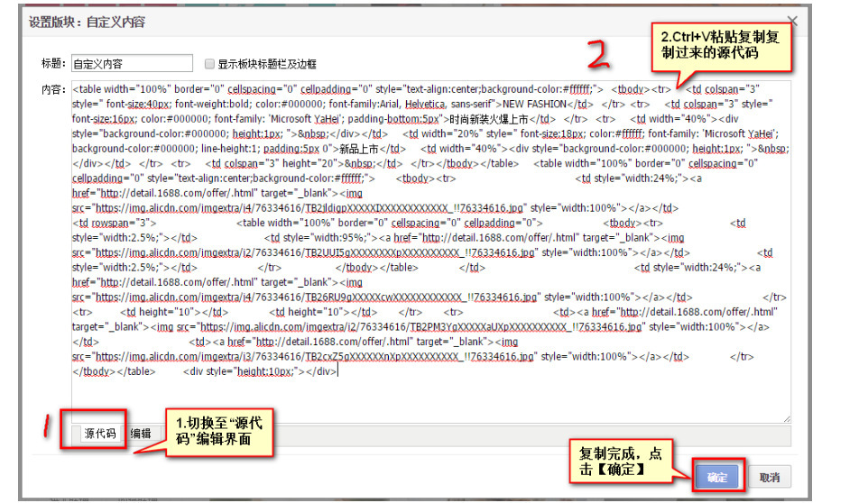The height and width of the screenshot is (503, 868).
Task: Click the text 时尚新装火爆上市 in the code
Action: (489, 119)
